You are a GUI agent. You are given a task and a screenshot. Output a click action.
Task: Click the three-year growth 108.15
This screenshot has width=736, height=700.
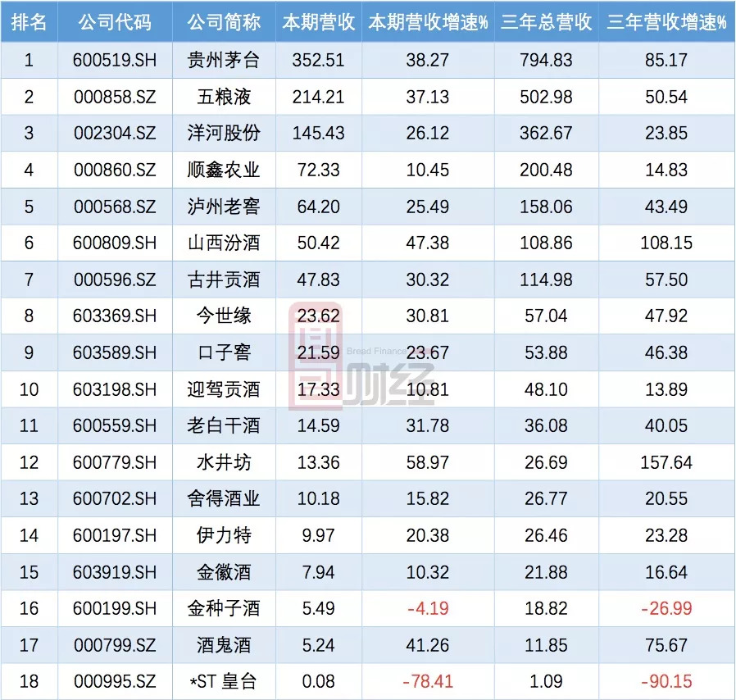click(x=666, y=243)
